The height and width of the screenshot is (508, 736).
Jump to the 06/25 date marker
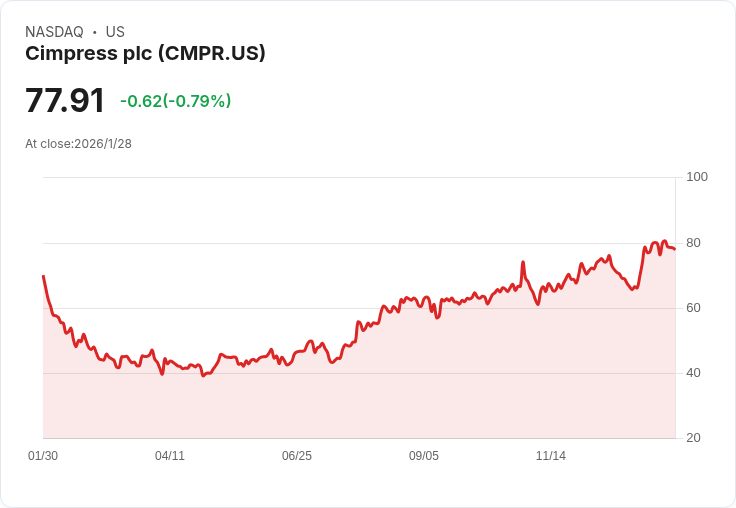pyautogui.click(x=297, y=456)
